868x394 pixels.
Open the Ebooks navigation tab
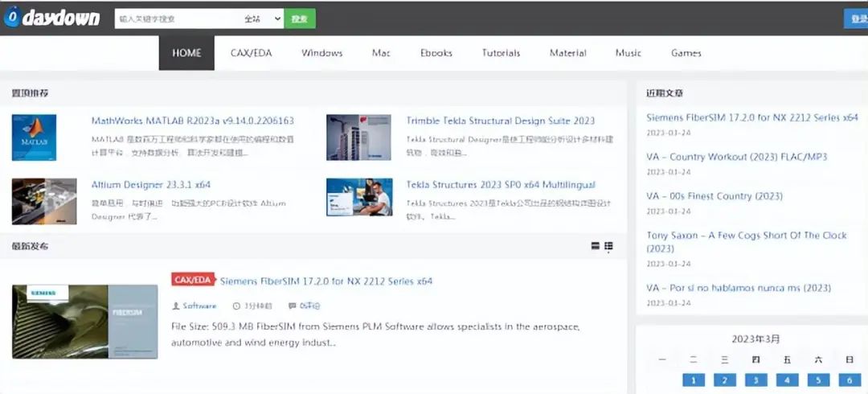436,53
